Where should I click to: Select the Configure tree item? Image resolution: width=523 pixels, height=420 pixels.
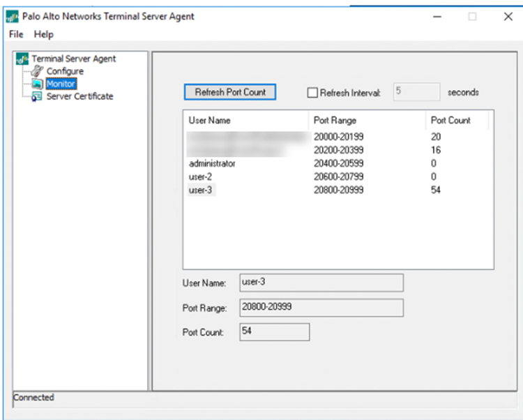[65, 71]
